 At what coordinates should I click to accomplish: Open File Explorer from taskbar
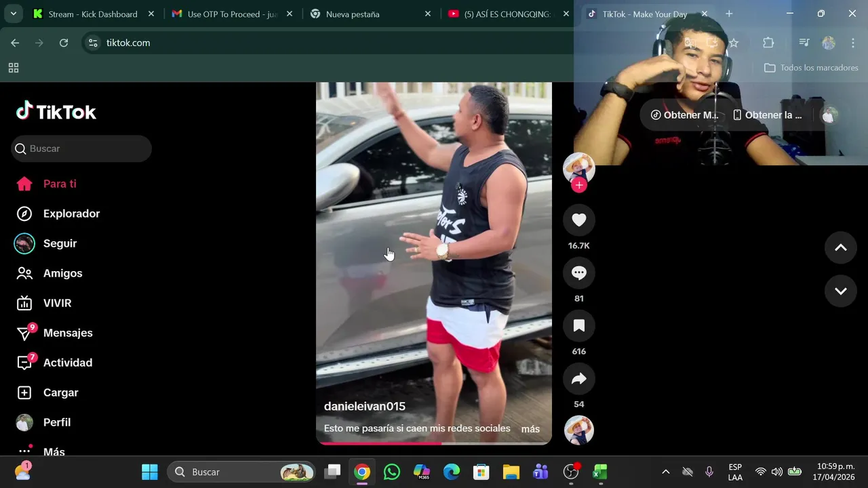[x=511, y=472]
